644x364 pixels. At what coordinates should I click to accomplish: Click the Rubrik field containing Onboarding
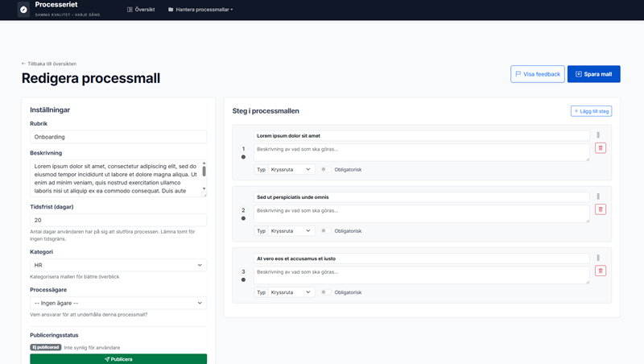point(118,137)
